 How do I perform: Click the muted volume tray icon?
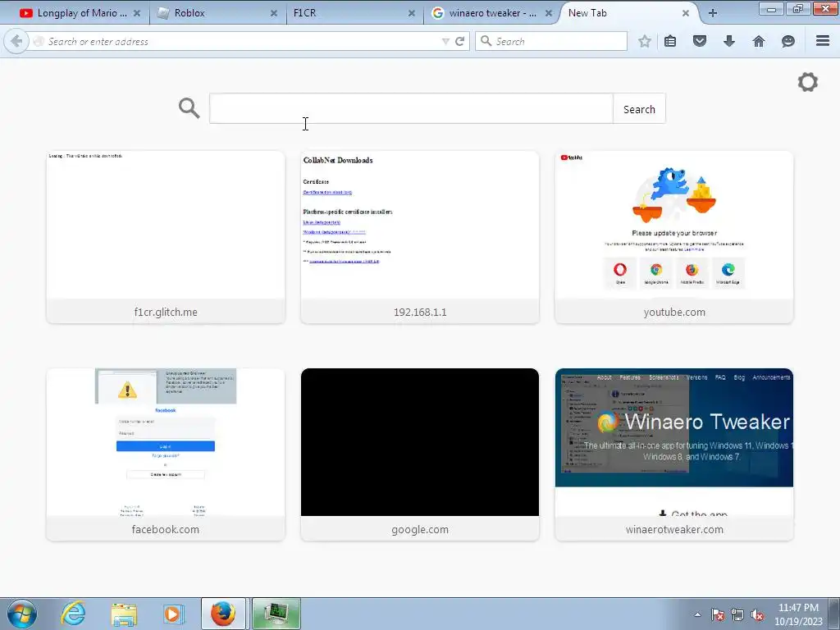point(757,615)
